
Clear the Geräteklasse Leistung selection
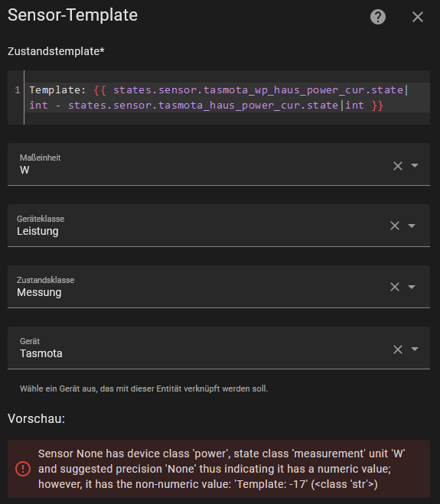(395, 226)
